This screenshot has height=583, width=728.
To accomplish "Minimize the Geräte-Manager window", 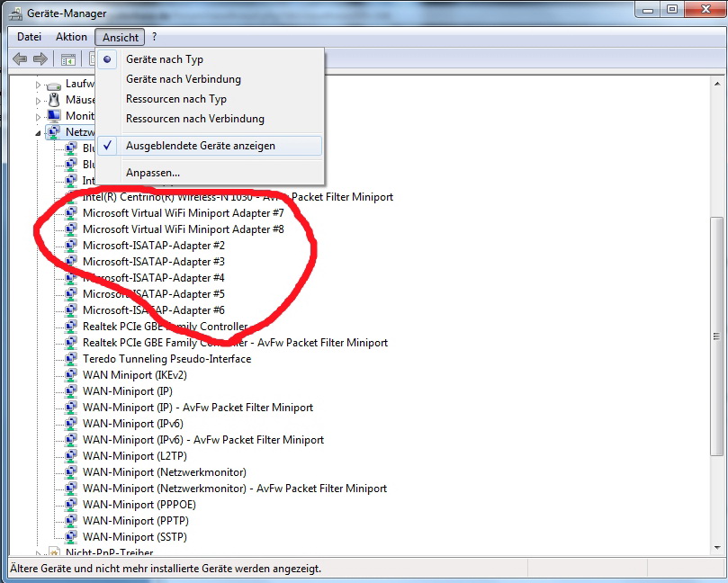I will click(x=649, y=9).
